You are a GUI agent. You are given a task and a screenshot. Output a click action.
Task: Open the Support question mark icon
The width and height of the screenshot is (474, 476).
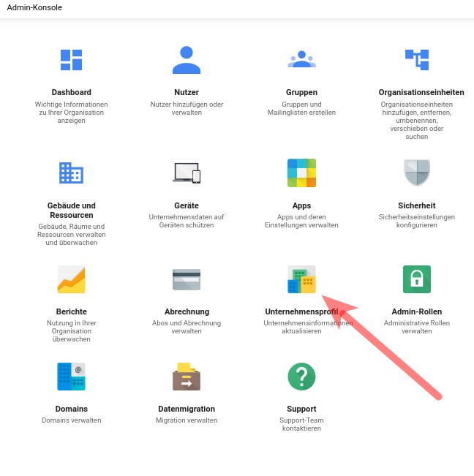(301, 377)
